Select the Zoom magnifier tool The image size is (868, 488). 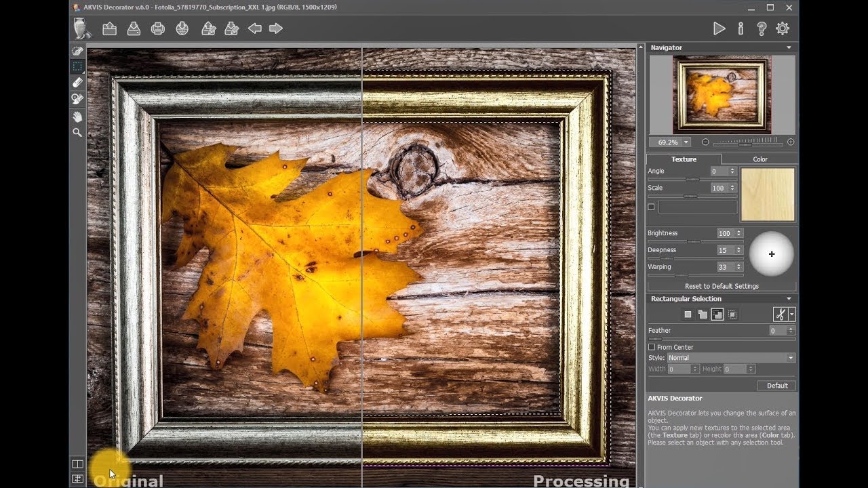(78, 133)
